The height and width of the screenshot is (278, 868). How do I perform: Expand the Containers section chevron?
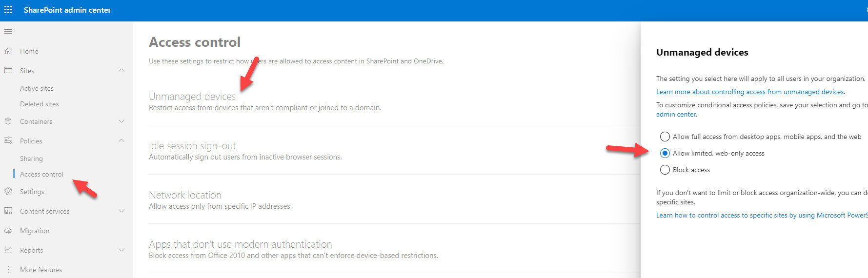point(121,121)
